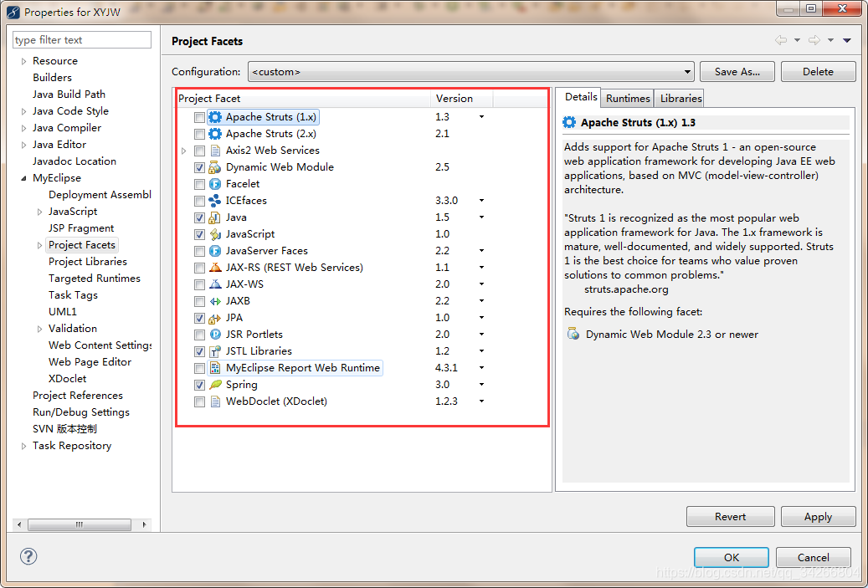The height and width of the screenshot is (588, 868).
Task: Click the Revert button
Action: 730,516
